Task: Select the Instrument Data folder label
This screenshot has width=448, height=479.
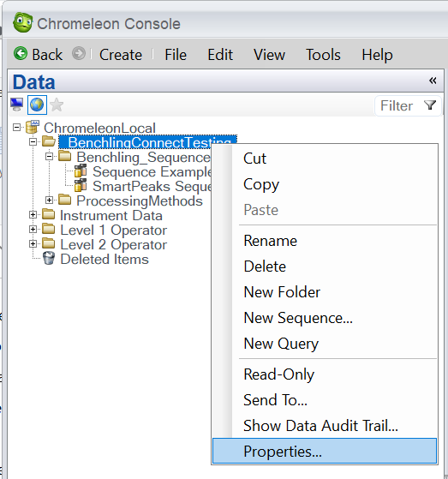Action: [x=111, y=215]
